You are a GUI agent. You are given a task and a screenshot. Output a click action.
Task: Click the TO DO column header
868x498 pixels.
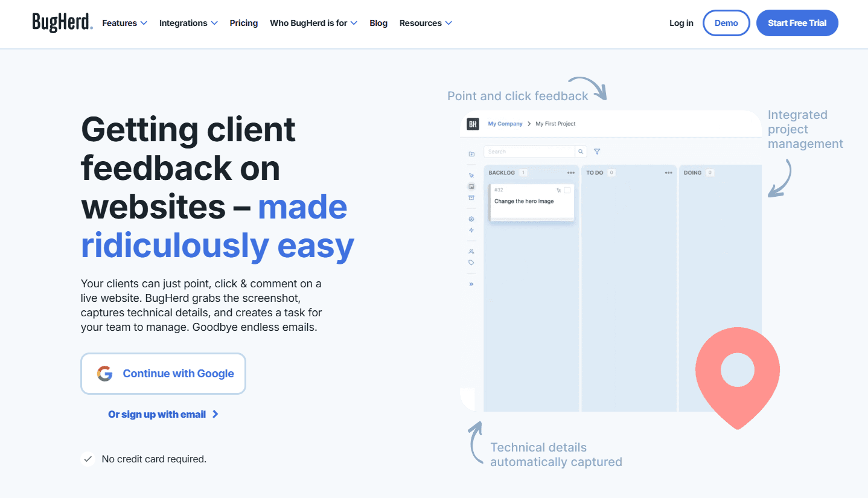595,173
